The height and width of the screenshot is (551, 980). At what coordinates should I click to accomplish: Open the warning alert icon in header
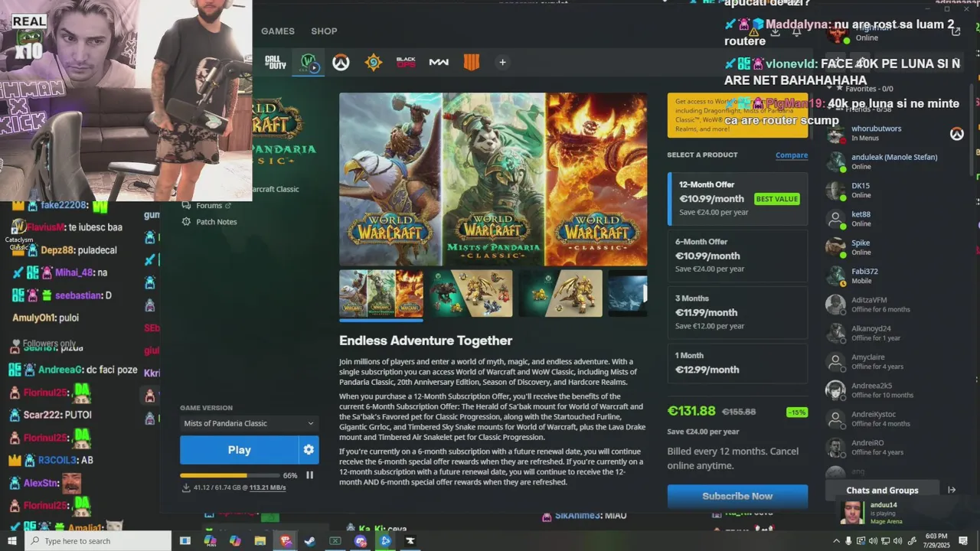754,31
